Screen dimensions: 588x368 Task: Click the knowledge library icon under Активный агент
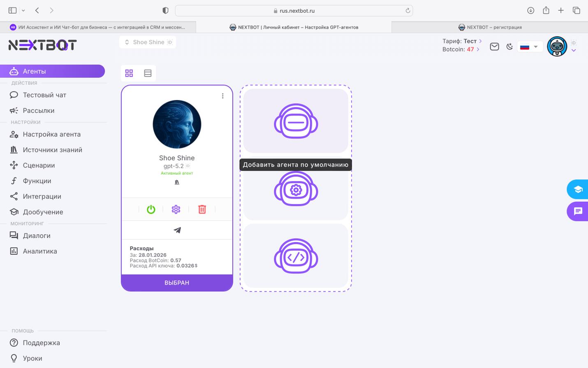[x=177, y=182]
